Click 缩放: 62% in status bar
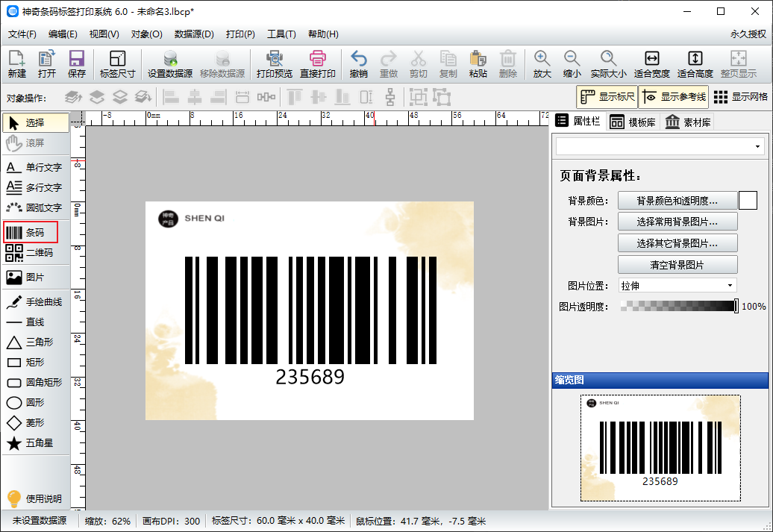The width and height of the screenshot is (773, 532). coord(107,521)
